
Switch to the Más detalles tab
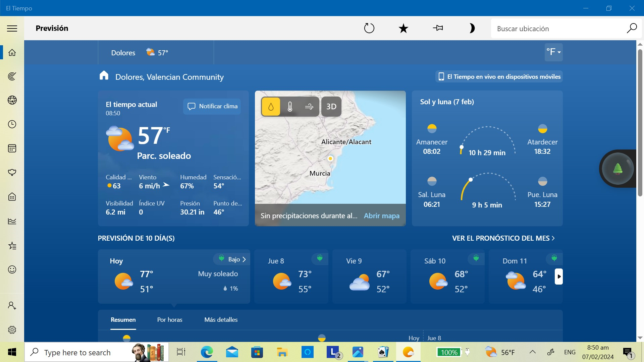[x=221, y=320]
